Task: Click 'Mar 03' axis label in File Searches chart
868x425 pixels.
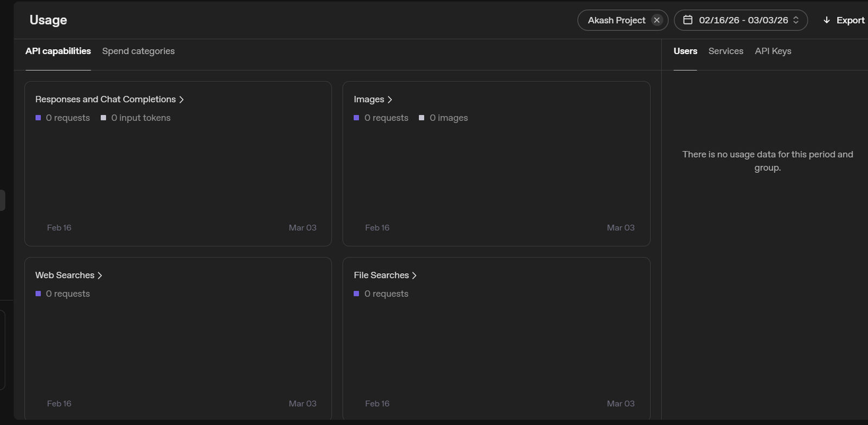Action: [621, 403]
